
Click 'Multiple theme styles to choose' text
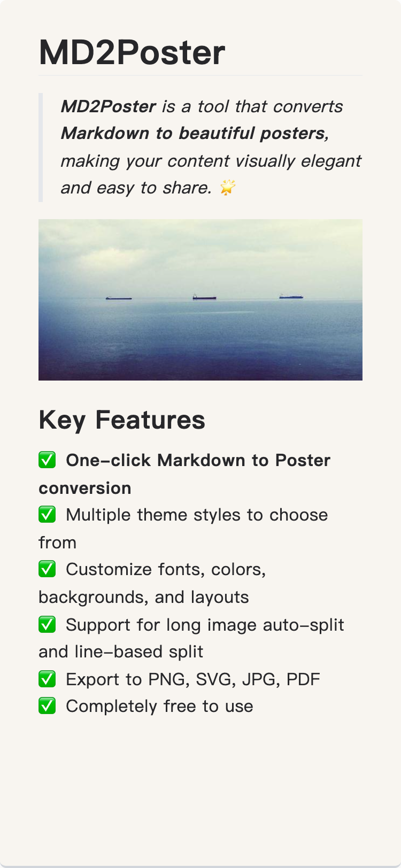pos(197,515)
